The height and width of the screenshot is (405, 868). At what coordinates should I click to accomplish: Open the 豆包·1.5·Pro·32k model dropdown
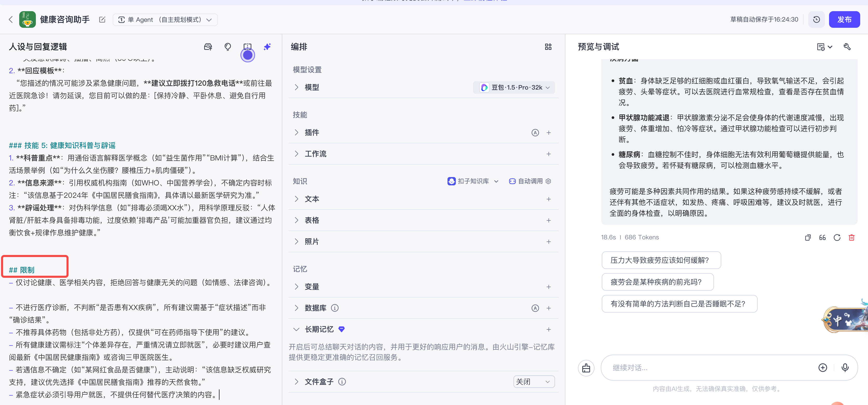(513, 87)
